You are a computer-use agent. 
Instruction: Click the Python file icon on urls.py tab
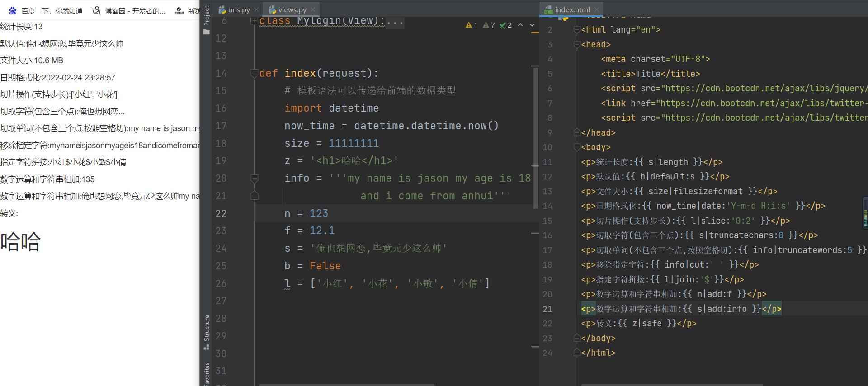point(222,9)
